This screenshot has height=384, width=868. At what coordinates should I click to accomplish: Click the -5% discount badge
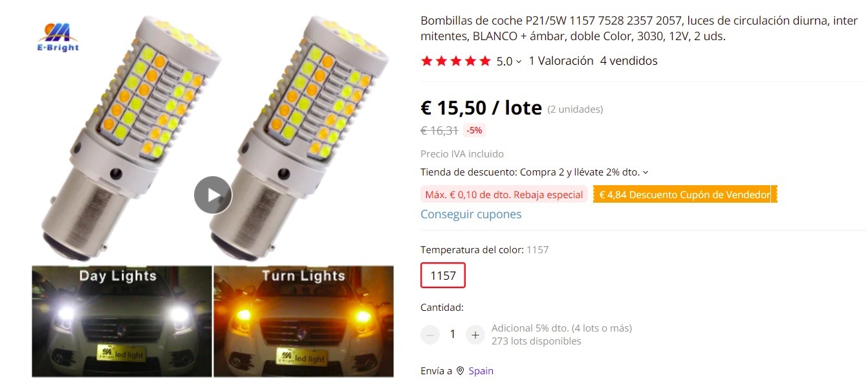coord(474,130)
